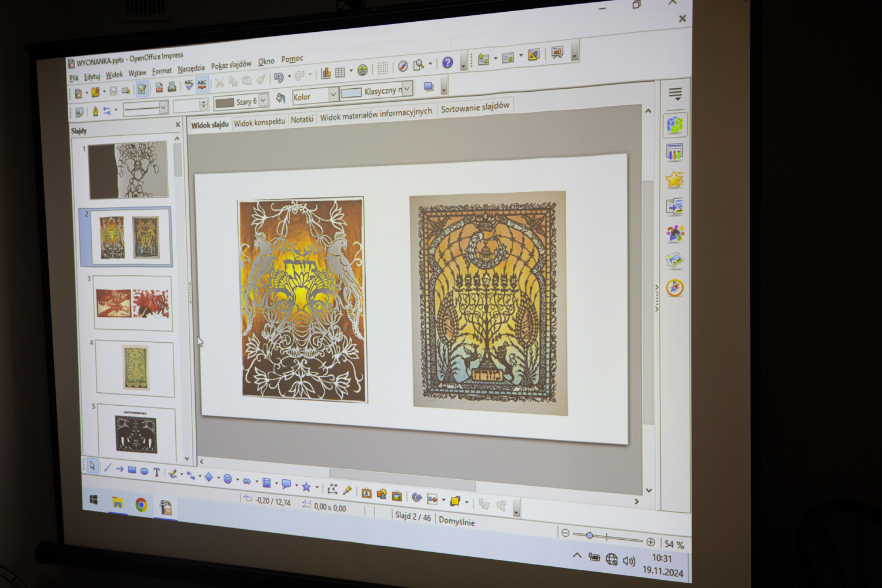This screenshot has height=588, width=882.
Task: Open the sidebar Master Pages icon
Action: (675, 152)
